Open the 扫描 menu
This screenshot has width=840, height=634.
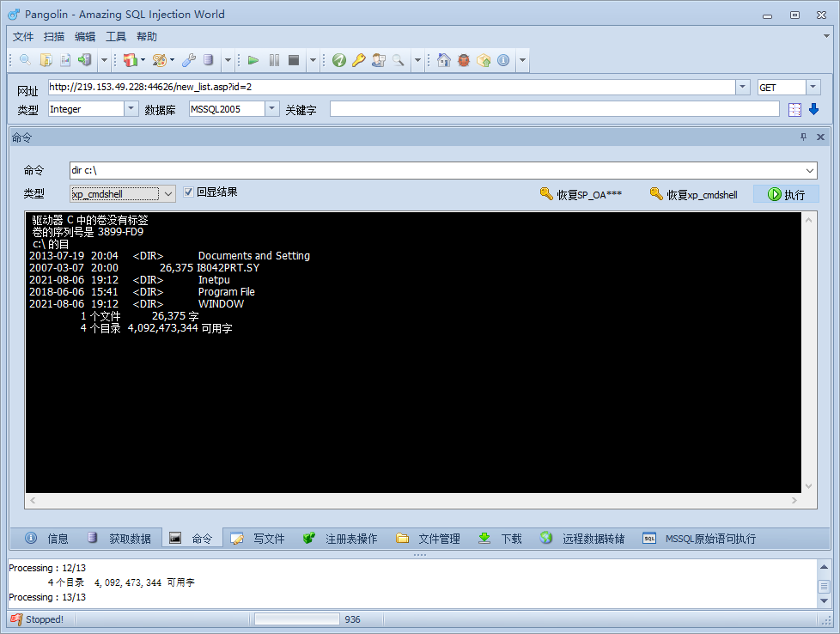click(54, 36)
